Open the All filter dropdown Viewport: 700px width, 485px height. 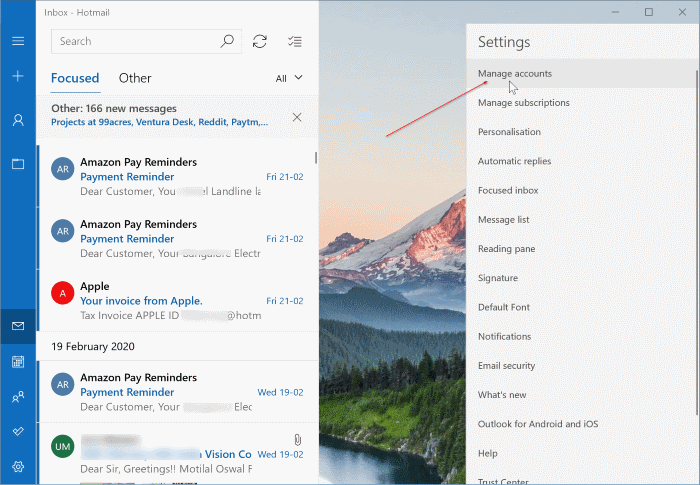pos(289,79)
